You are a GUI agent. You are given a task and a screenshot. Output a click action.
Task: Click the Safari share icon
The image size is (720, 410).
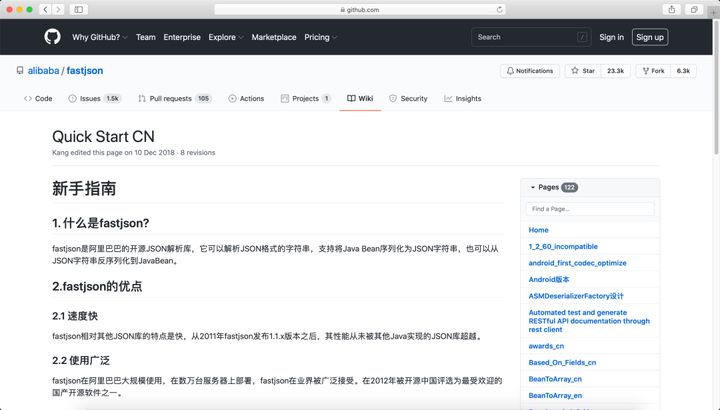coord(672,9)
